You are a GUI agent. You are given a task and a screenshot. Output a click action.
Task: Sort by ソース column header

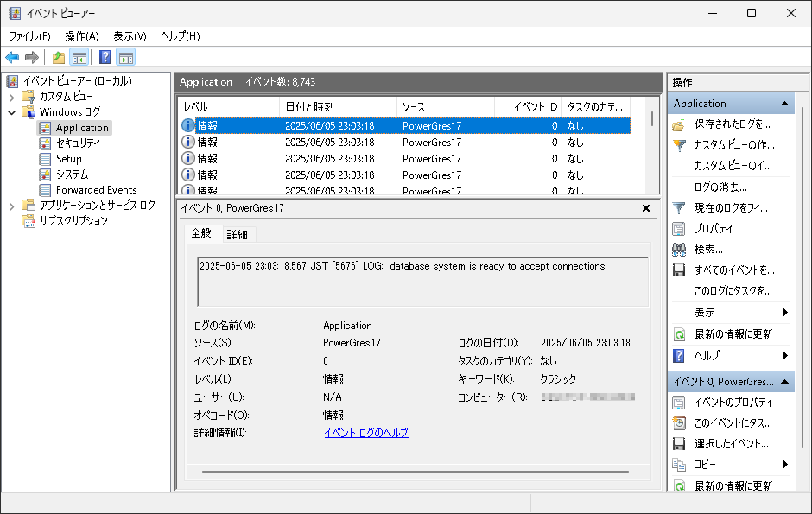(x=446, y=106)
